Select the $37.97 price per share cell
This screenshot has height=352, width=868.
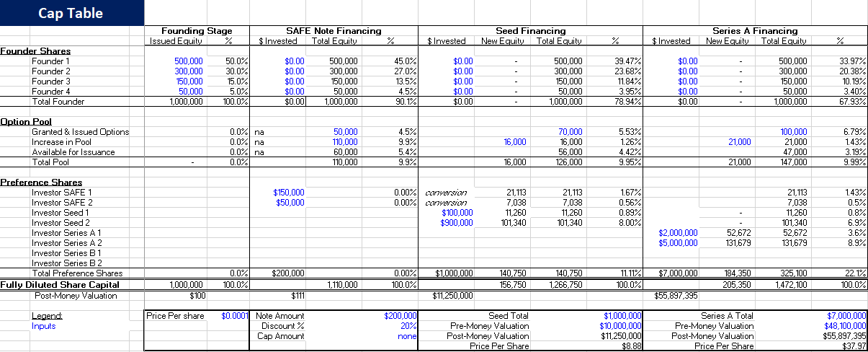pyautogui.click(x=854, y=346)
